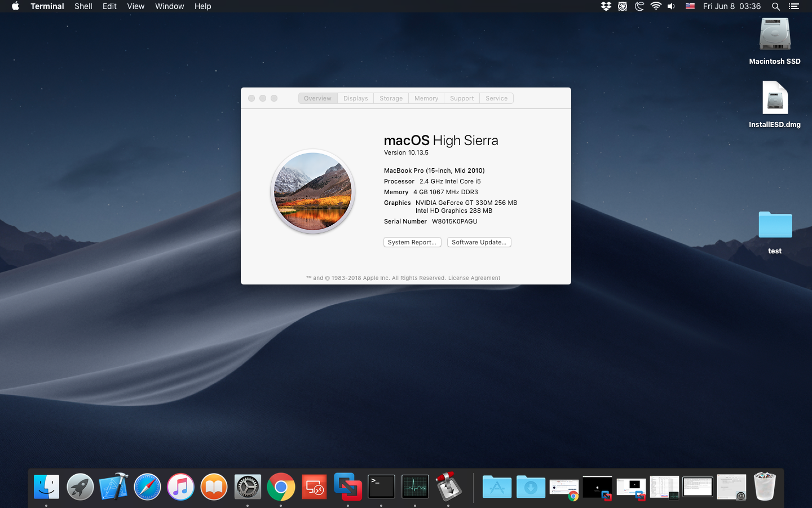
Task: Launch Safari from the Dock
Action: coord(147,487)
